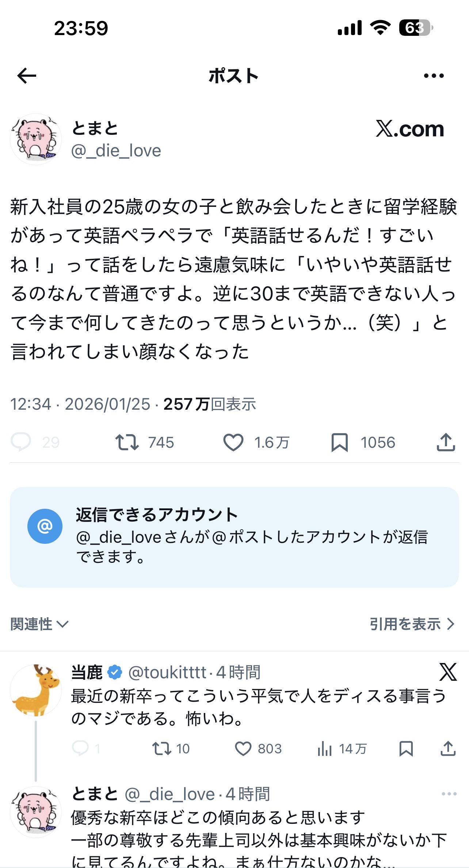Bookmark the 当鹿 reply
The height and width of the screenshot is (868, 469).
pos(406,748)
